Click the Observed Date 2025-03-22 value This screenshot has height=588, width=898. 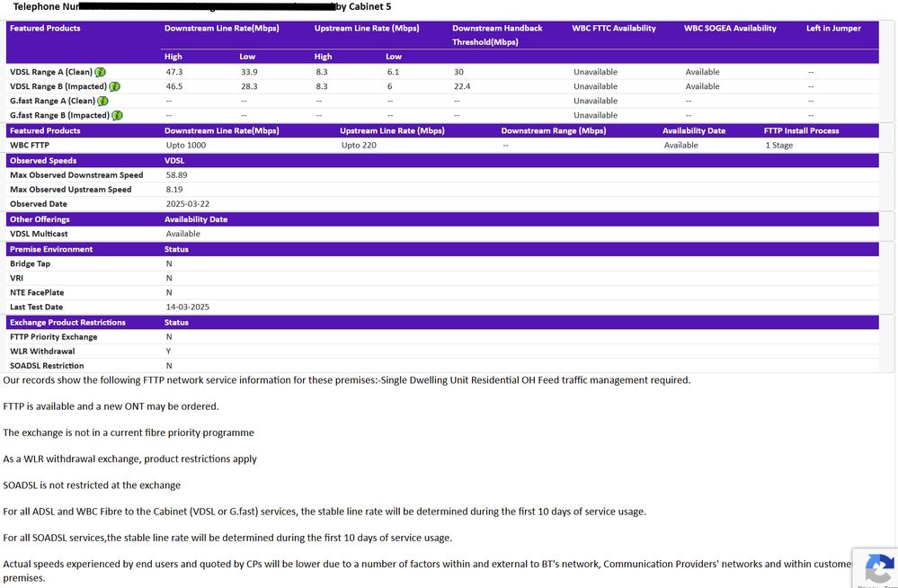(188, 204)
